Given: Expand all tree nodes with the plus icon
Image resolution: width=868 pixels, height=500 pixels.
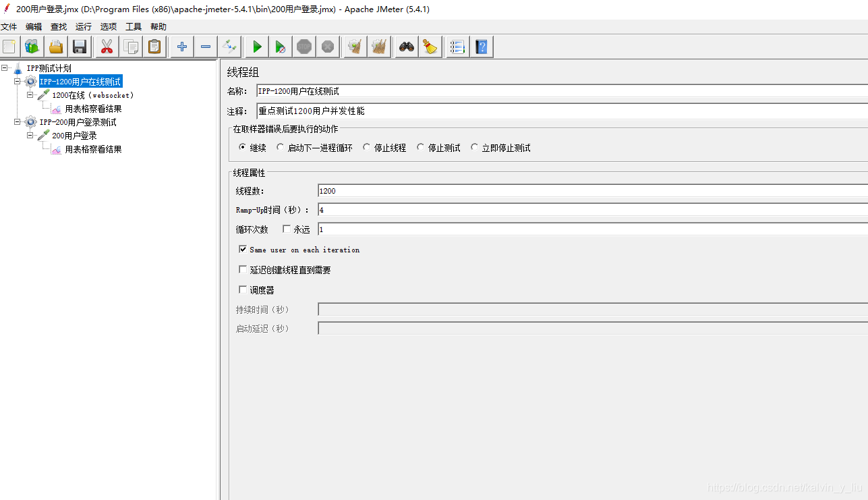Looking at the screenshot, I should coord(181,47).
